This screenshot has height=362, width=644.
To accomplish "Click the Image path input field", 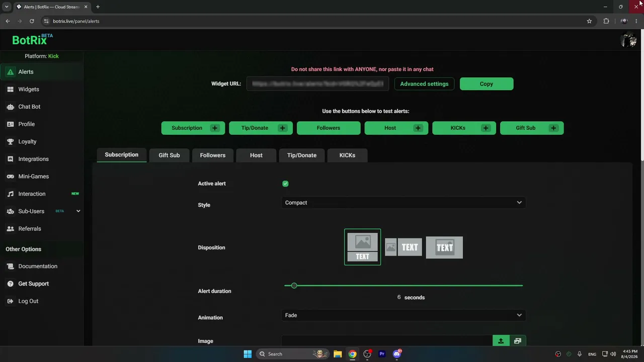I will [x=386, y=341].
